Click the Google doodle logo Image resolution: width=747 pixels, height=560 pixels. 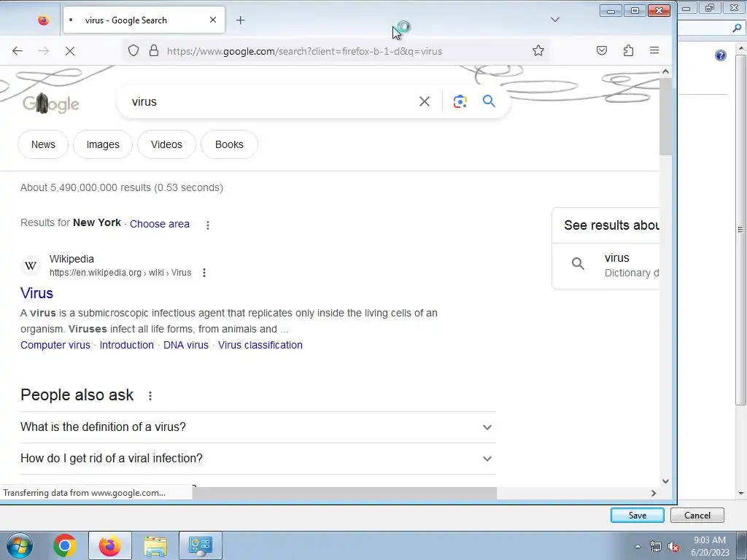click(51, 104)
